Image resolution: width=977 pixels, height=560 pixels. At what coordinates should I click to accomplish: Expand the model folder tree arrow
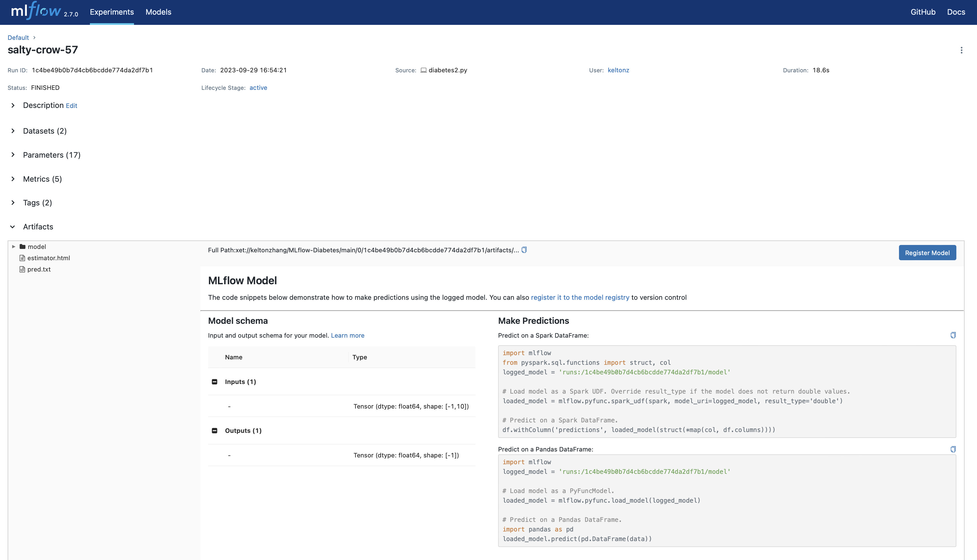coord(14,247)
